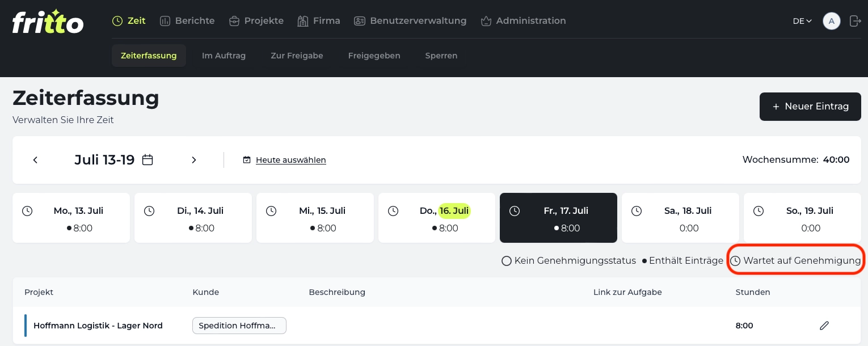The image size is (868, 346).
Task: Click the Kein Genehmigungsstatus circle legend icon
Action: [x=507, y=261]
